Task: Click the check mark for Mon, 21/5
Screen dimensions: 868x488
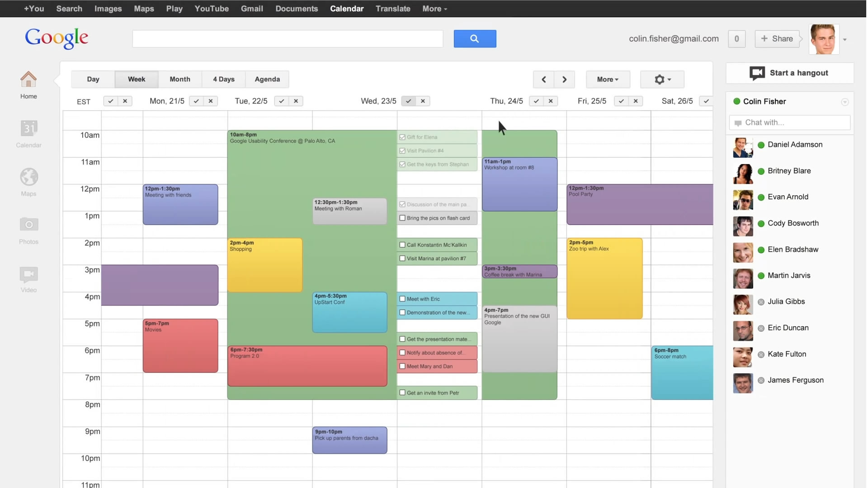Action: tap(196, 101)
